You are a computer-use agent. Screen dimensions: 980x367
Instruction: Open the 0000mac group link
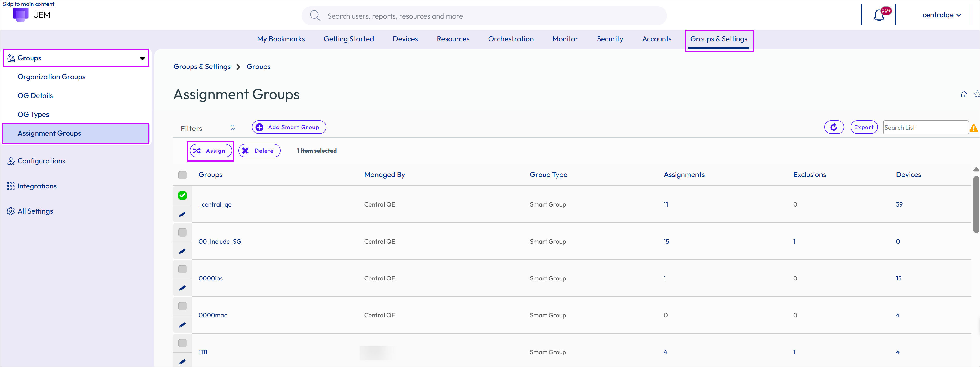point(213,316)
